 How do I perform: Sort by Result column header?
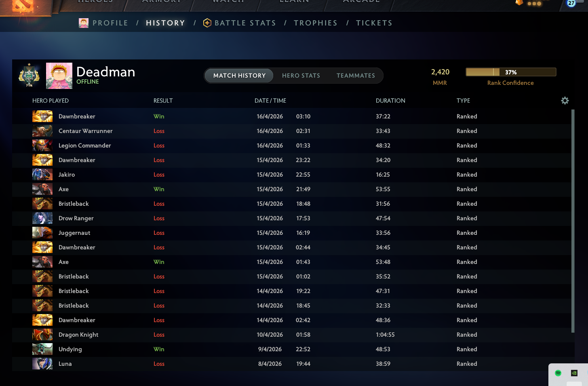pos(163,101)
